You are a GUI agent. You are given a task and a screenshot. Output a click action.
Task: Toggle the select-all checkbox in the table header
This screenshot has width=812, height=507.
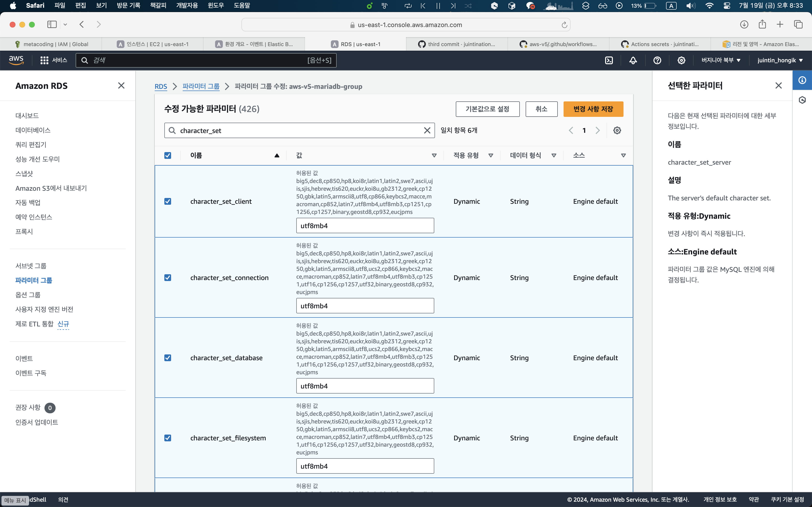point(168,155)
